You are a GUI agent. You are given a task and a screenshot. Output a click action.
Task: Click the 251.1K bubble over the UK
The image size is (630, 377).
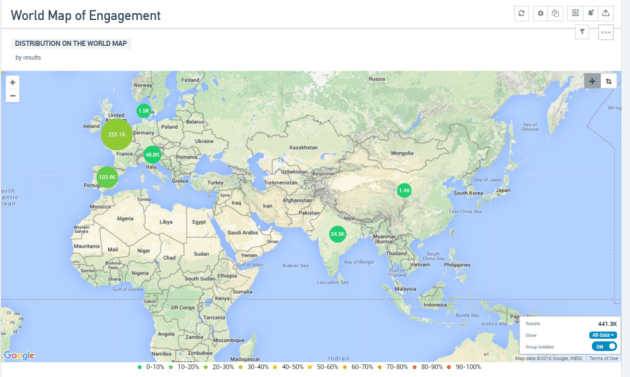coord(117,134)
